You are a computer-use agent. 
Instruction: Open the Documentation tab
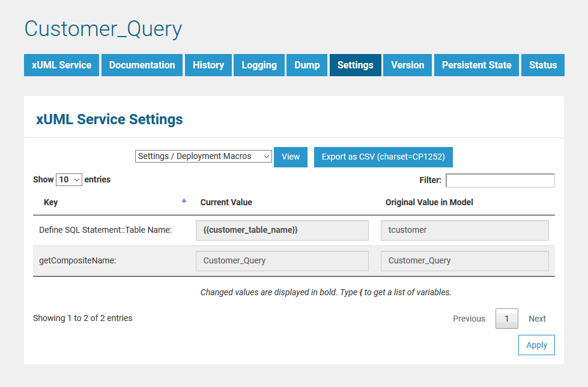click(142, 65)
